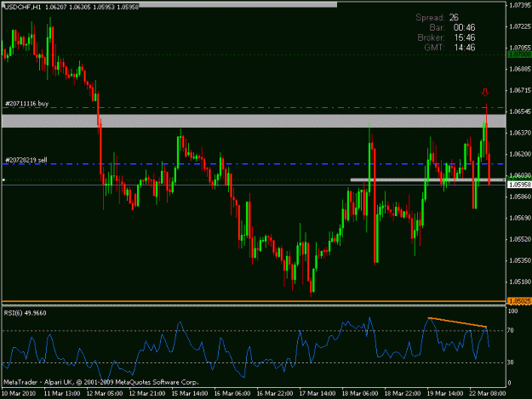This screenshot has height=399, width=532.
Task: Select the #20711116 buy order label
Action: 26,104
